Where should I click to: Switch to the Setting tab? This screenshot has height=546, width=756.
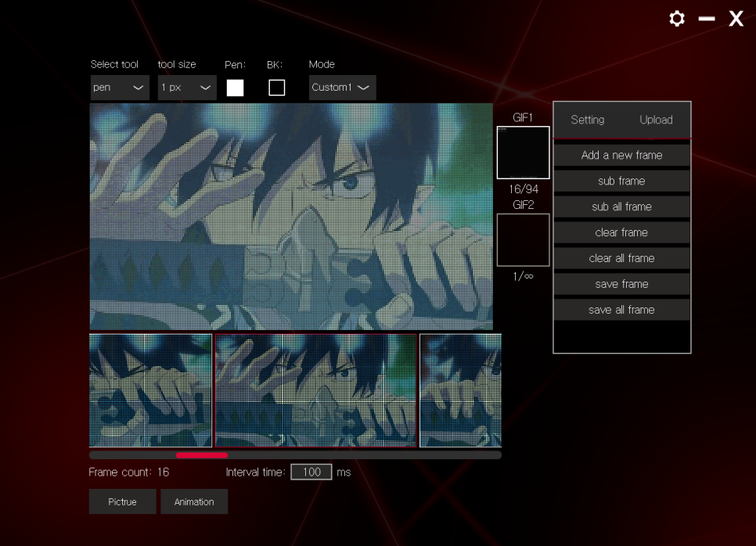click(587, 120)
